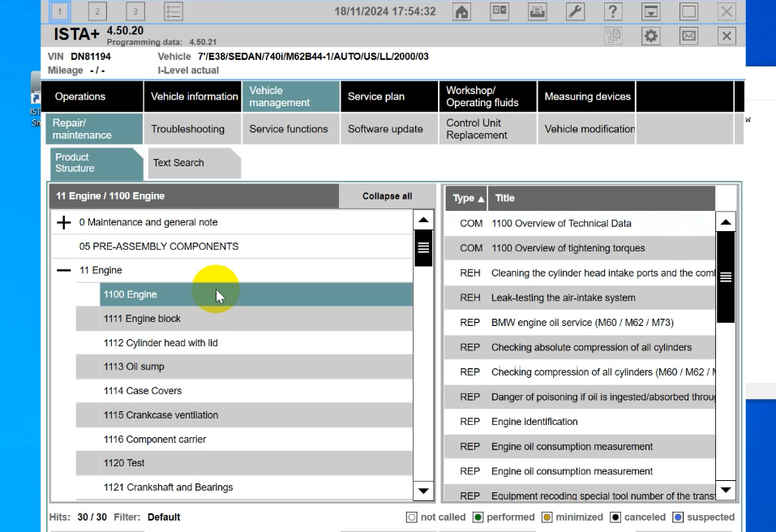Open the Operations main menu
This screenshot has height=532, width=776.
92,97
